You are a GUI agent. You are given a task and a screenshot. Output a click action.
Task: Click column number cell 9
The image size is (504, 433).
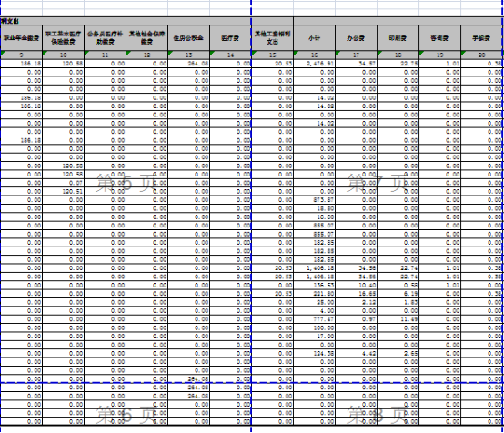(21, 55)
